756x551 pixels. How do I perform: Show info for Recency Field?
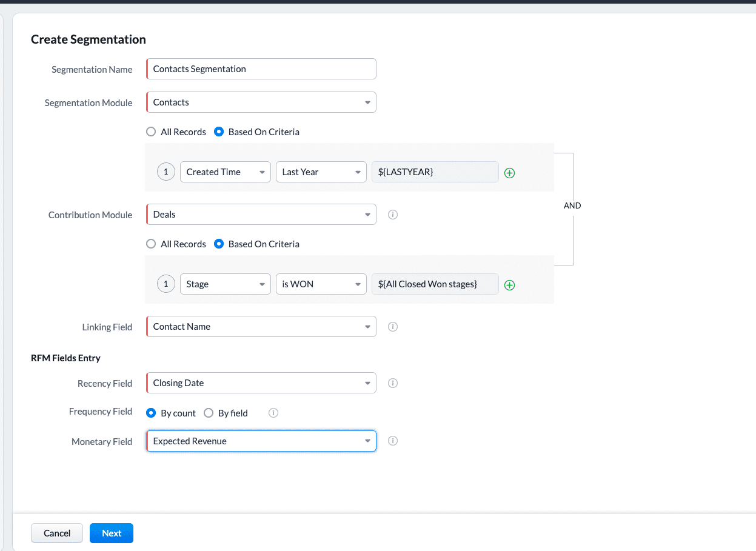392,383
